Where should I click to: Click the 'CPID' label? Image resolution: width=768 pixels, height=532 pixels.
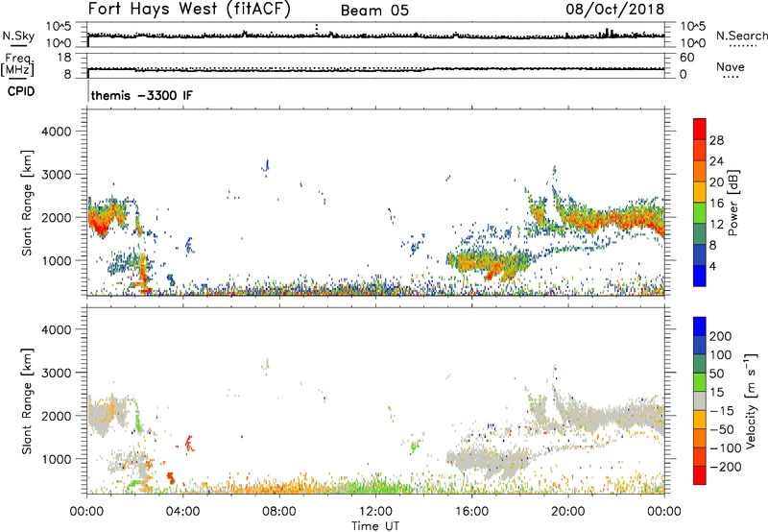point(21,91)
